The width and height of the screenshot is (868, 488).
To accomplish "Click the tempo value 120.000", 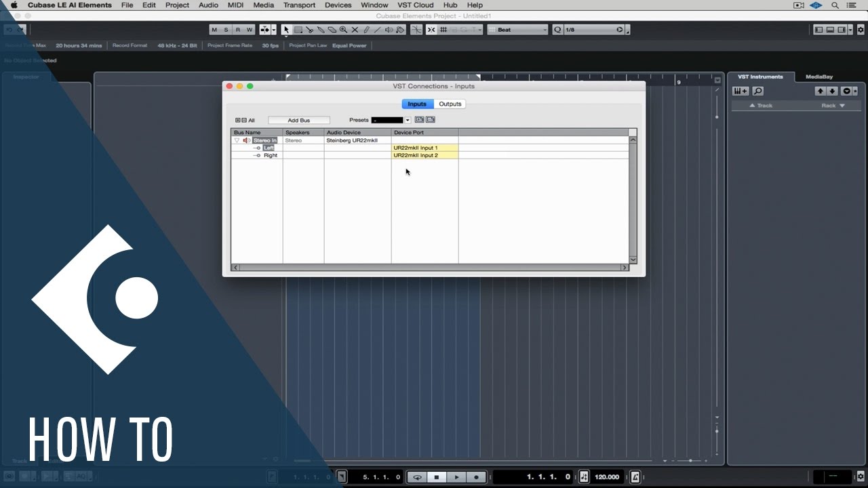I will point(607,477).
